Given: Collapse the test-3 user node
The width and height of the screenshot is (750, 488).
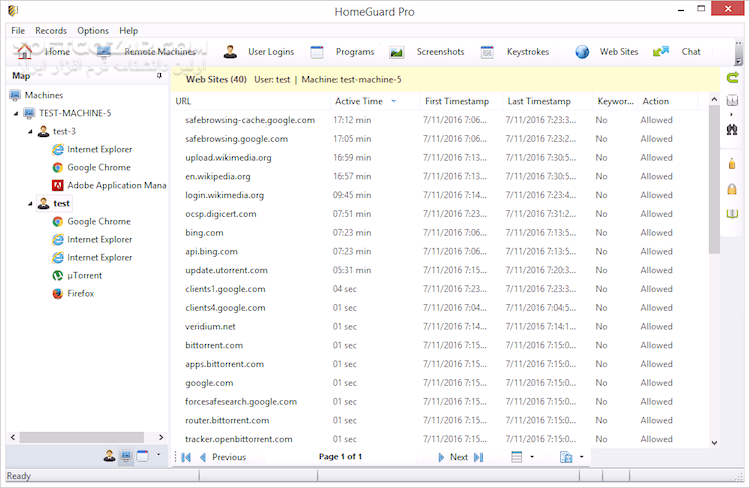Looking at the screenshot, I should pyautogui.click(x=30, y=132).
